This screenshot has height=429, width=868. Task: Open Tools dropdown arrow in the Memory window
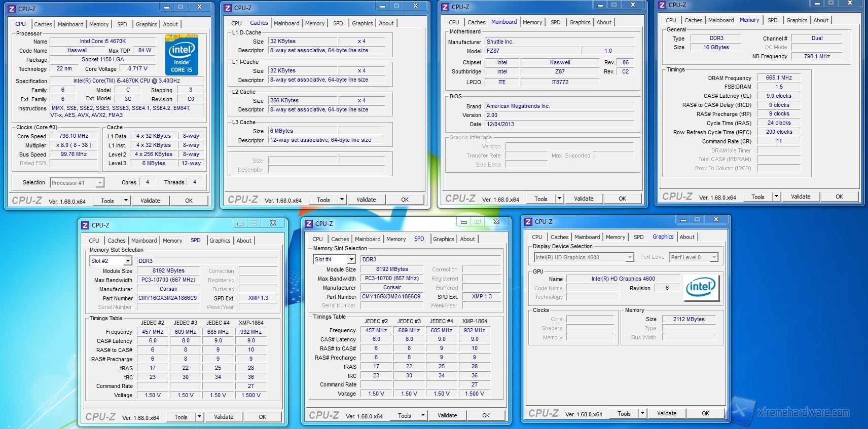pos(776,197)
